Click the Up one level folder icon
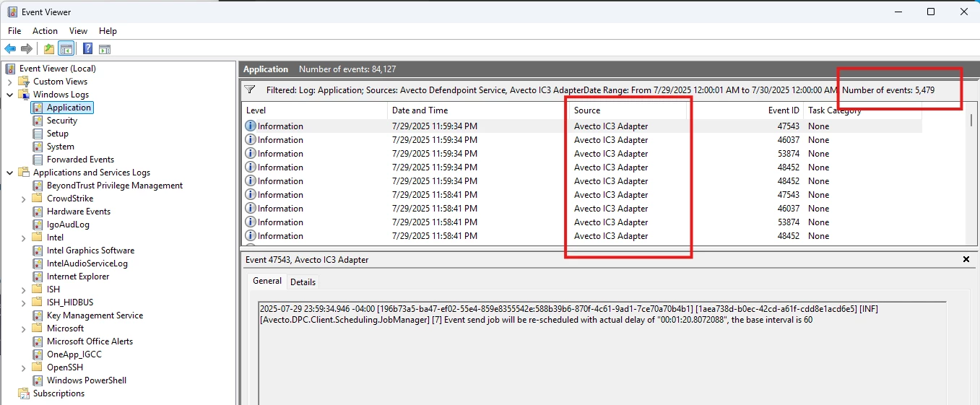 point(49,49)
